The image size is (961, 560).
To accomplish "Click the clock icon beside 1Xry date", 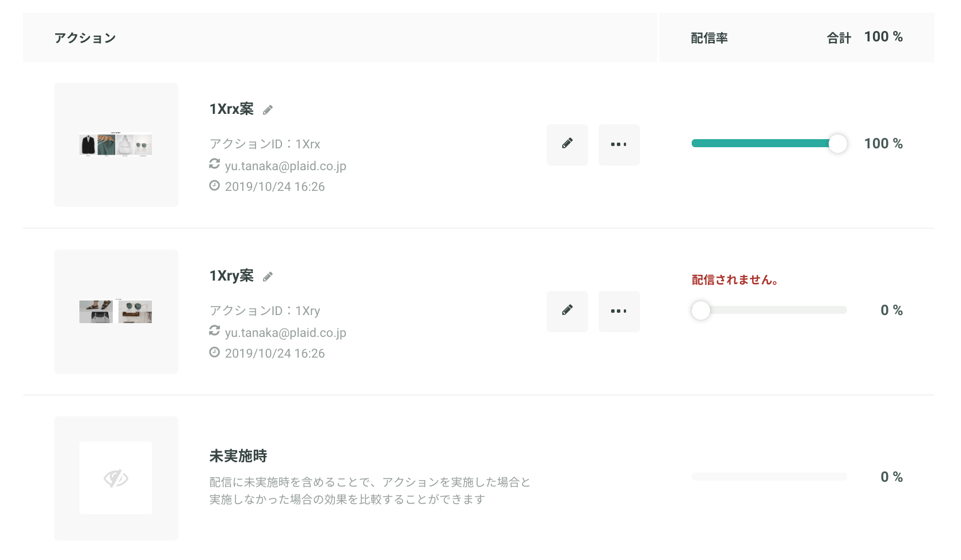I will click(215, 352).
